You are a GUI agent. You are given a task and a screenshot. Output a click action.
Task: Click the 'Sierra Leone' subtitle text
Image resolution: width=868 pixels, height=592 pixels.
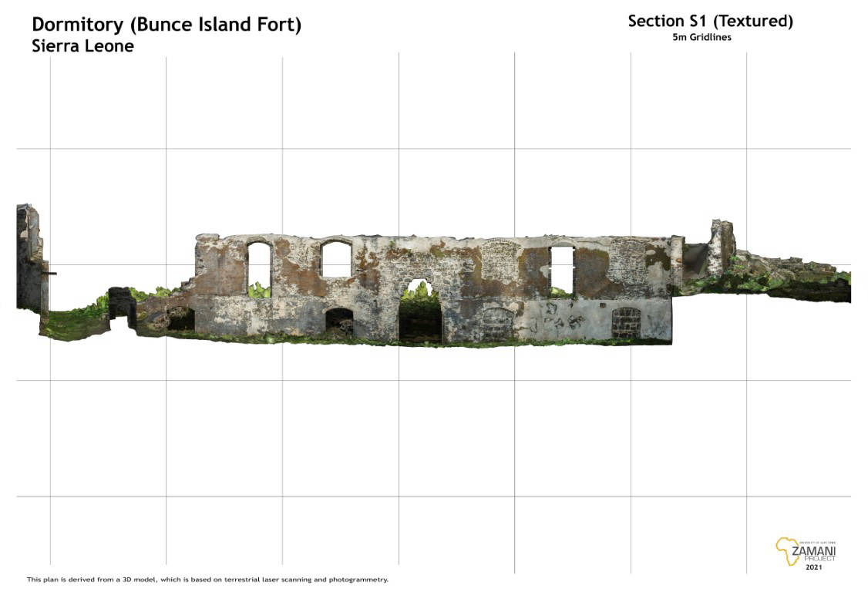82,46
